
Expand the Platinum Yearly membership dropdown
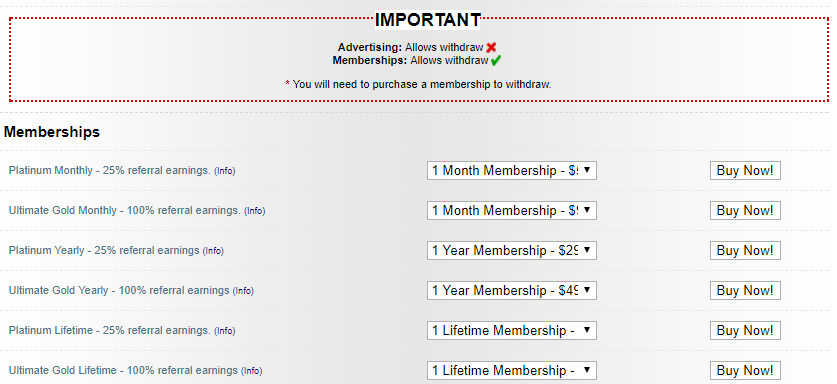(x=511, y=250)
